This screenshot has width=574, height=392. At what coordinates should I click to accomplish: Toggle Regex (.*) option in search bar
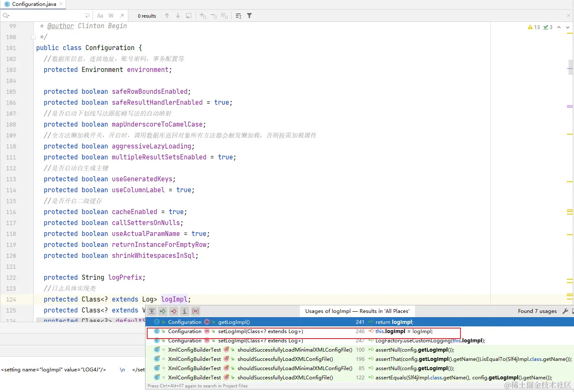click(122, 16)
